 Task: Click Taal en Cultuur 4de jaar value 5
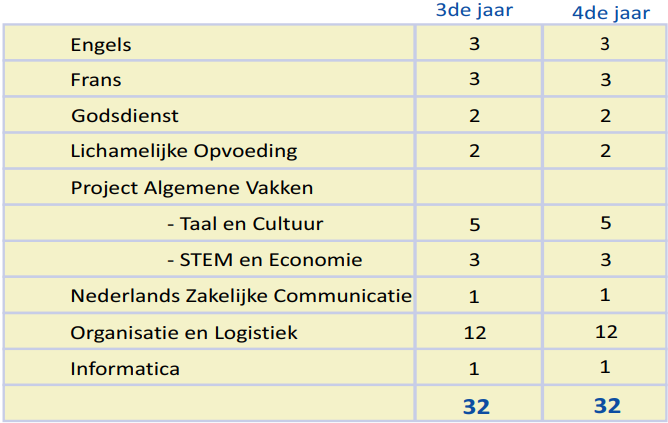coord(606,223)
